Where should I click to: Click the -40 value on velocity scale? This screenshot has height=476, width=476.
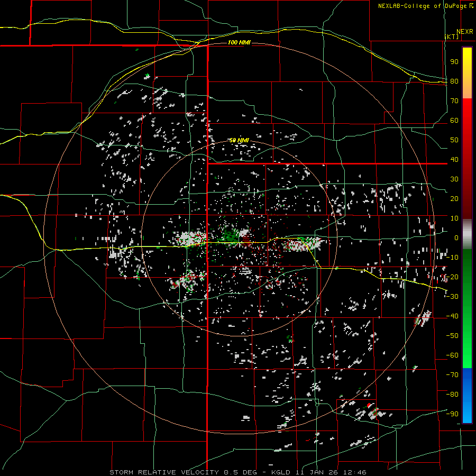point(452,316)
